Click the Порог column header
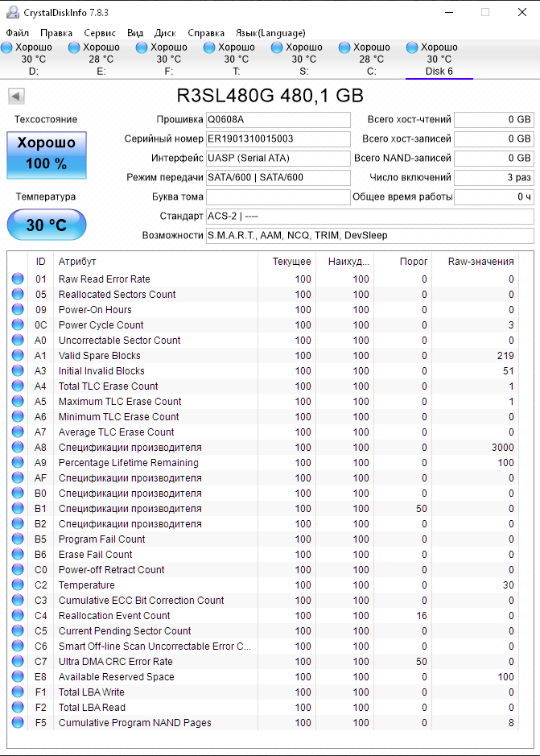The width and height of the screenshot is (540, 756). pyautogui.click(x=402, y=262)
